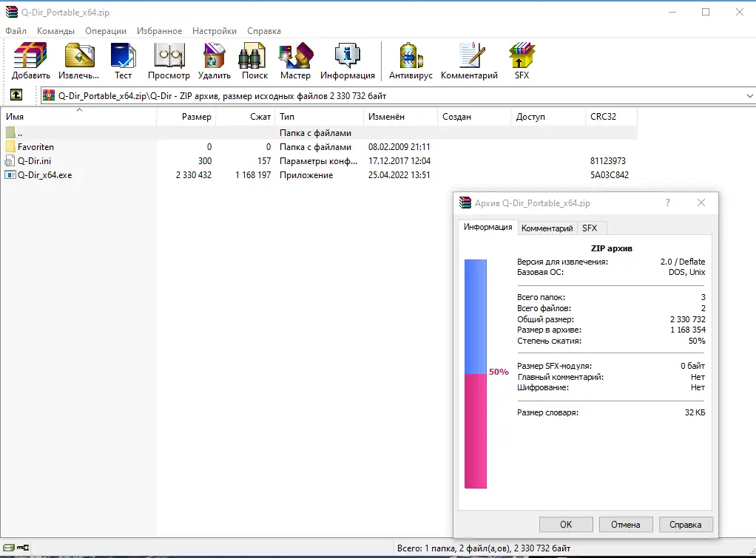Sort by the Сжат column header
Screen dimensions: 756x558
(x=246, y=117)
